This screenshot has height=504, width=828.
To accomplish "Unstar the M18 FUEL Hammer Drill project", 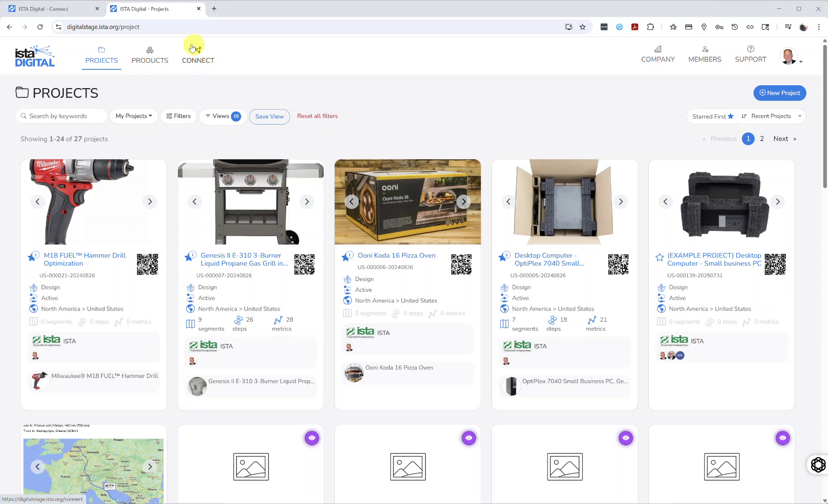I will coord(32,256).
